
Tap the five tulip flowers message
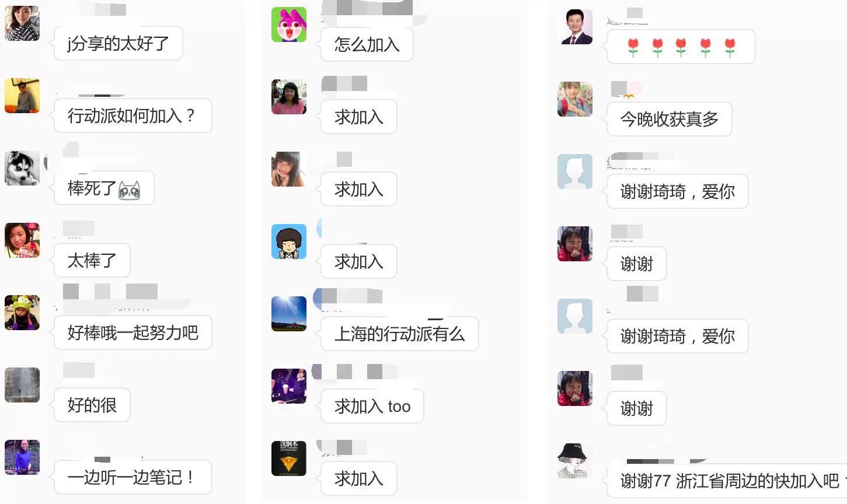[681, 47]
